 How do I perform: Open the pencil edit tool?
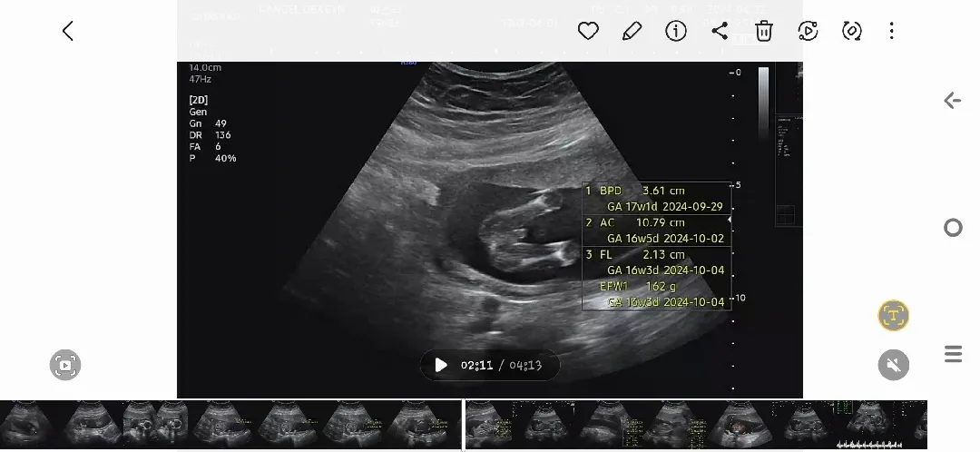[632, 31]
